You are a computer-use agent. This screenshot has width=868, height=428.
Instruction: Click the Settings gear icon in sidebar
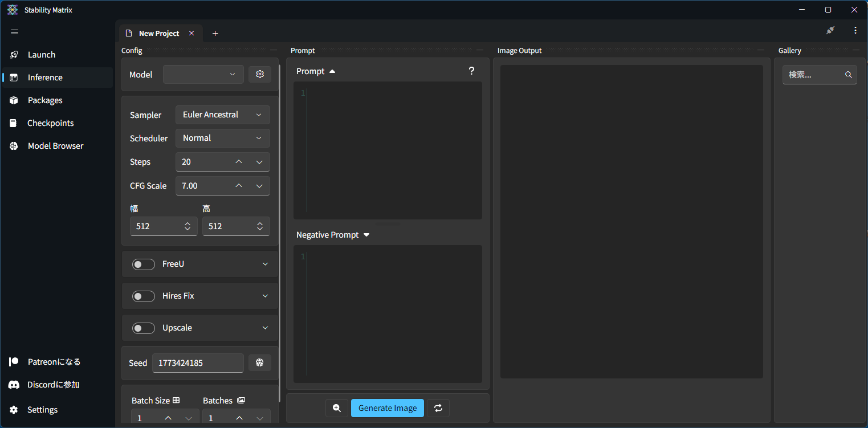[x=14, y=410]
